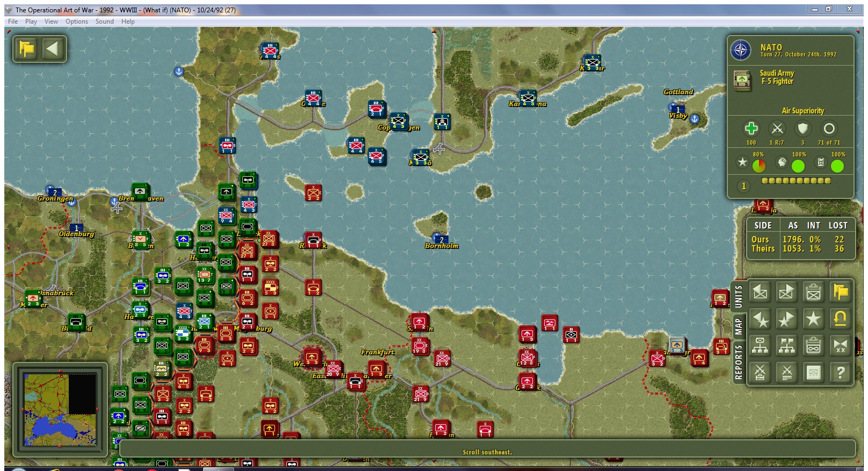
Task: Click the previous unit button in Units panel
Action: pyautogui.click(x=759, y=292)
